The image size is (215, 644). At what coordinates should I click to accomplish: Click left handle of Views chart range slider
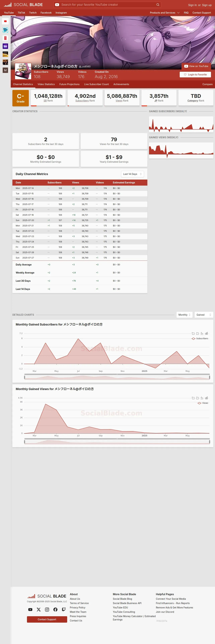[24, 442]
